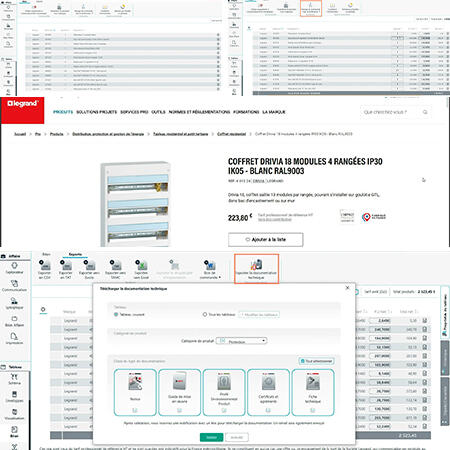Switch to the Exports ribbon tab
Viewport: 450px width, 450px height.
click(75, 254)
